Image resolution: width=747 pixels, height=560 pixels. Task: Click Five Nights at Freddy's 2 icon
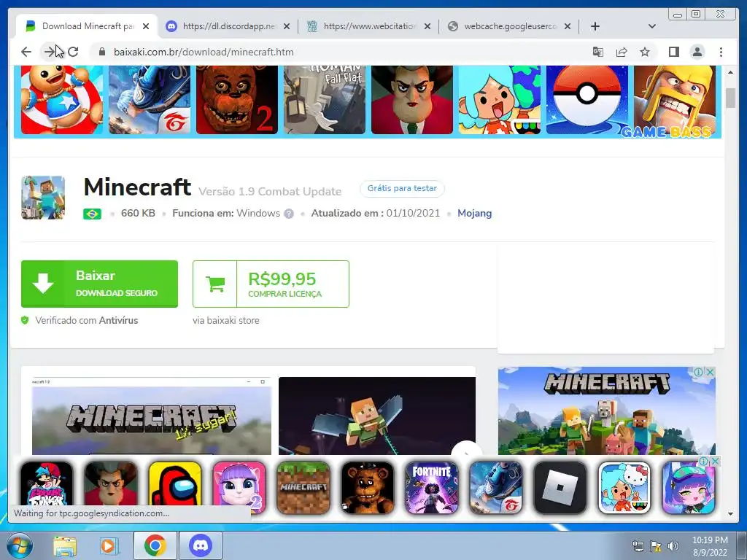coord(237,100)
